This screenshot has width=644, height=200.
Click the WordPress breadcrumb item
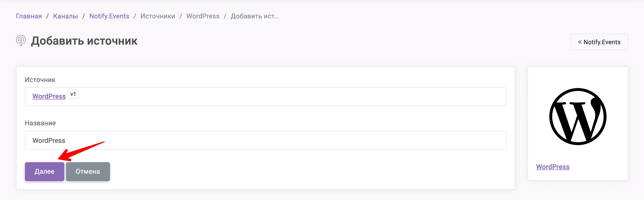point(203,16)
